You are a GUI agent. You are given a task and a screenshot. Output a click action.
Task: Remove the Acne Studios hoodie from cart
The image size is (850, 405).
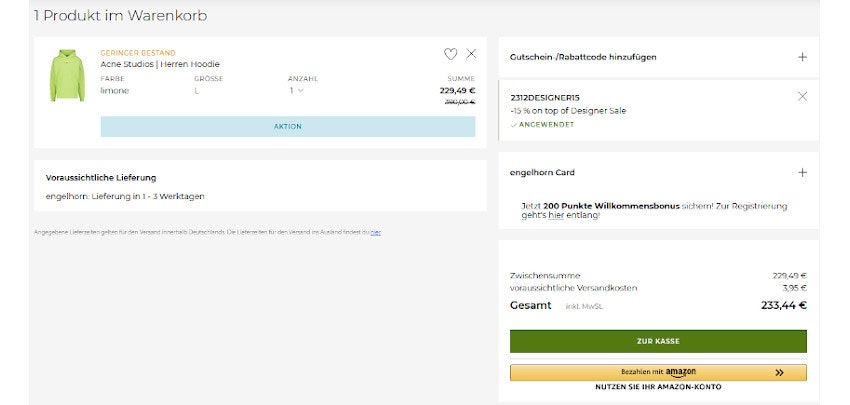pyautogui.click(x=471, y=53)
